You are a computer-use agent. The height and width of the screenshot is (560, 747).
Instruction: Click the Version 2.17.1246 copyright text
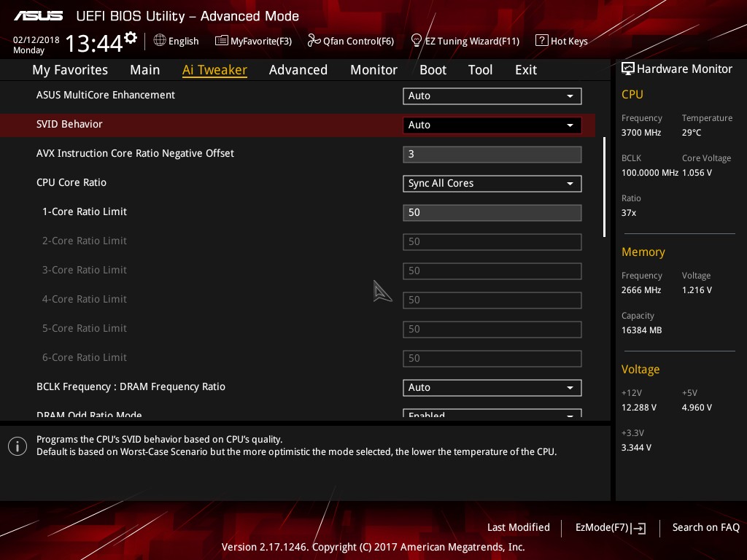pyautogui.click(x=373, y=547)
